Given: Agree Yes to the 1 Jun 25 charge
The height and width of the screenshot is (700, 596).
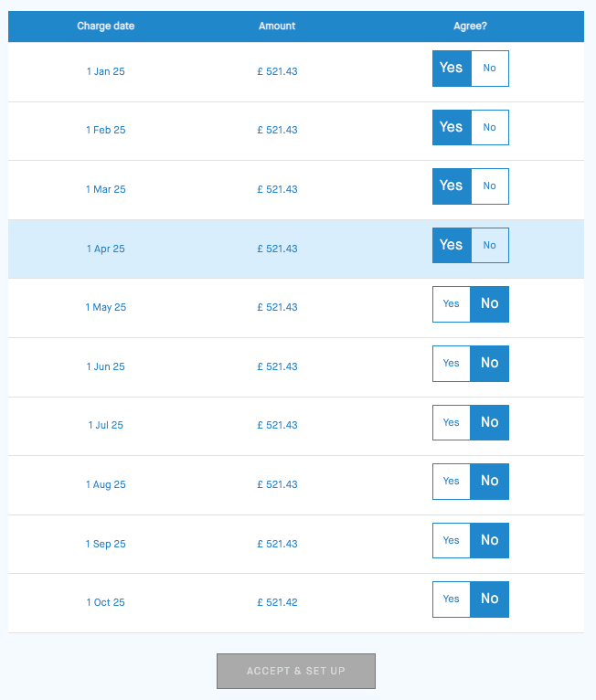Looking at the screenshot, I should tap(451, 364).
